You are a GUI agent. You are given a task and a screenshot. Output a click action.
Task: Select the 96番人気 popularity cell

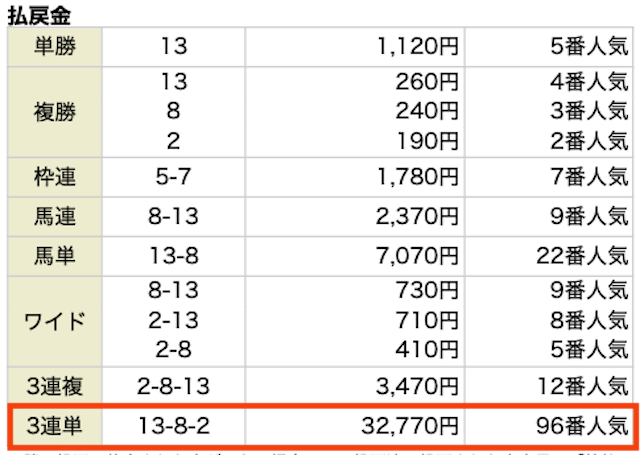[x=582, y=426]
